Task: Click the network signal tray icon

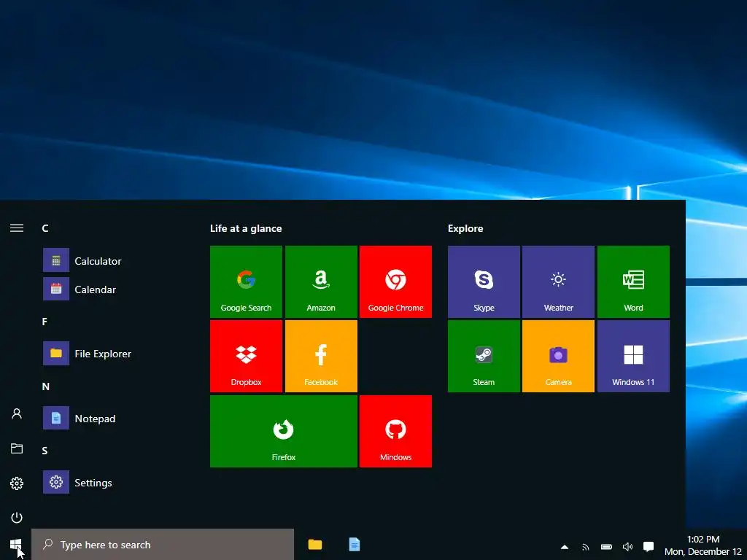Action: (586, 547)
